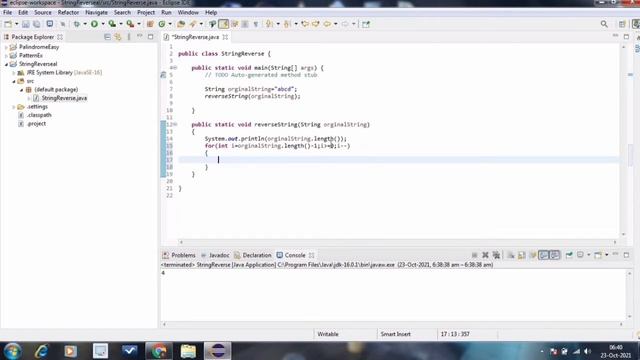The width and height of the screenshot is (640, 360).
Task: Open the Project menu
Action: point(146,13)
